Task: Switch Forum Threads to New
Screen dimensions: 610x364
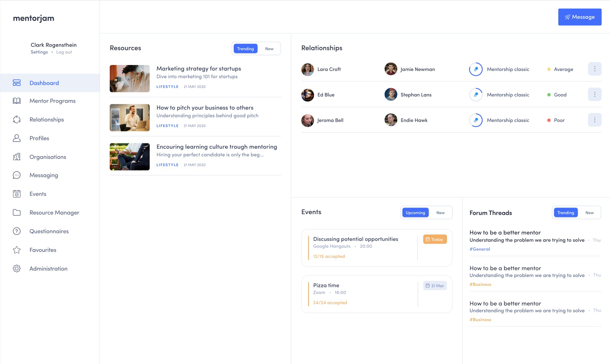Action: pos(589,213)
